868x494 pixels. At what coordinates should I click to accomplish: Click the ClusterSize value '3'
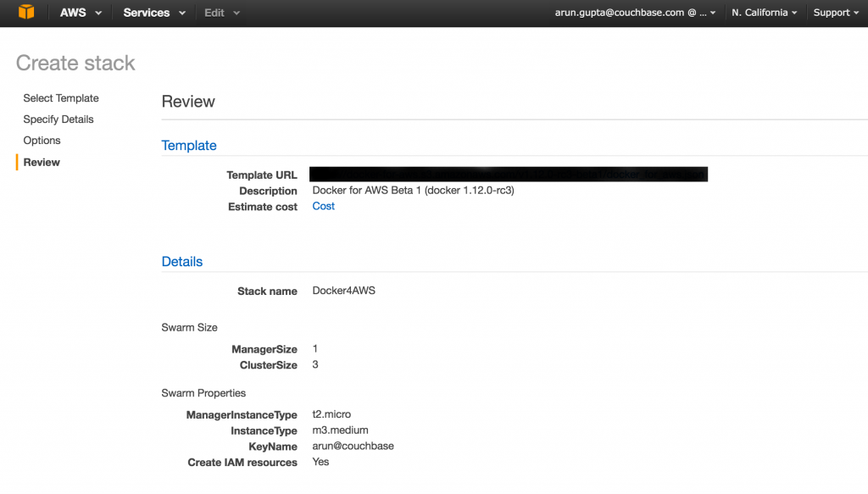click(x=315, y=364)
